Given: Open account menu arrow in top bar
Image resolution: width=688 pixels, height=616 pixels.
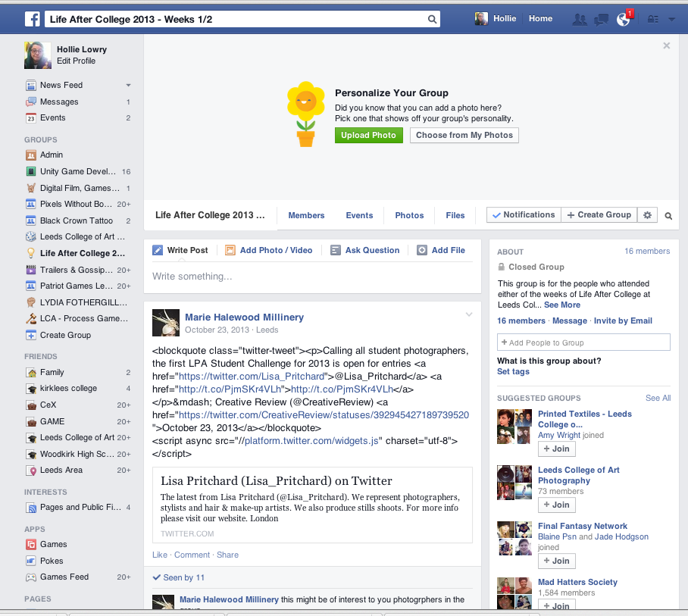Looking at the screenshot, I should point(671,19).
